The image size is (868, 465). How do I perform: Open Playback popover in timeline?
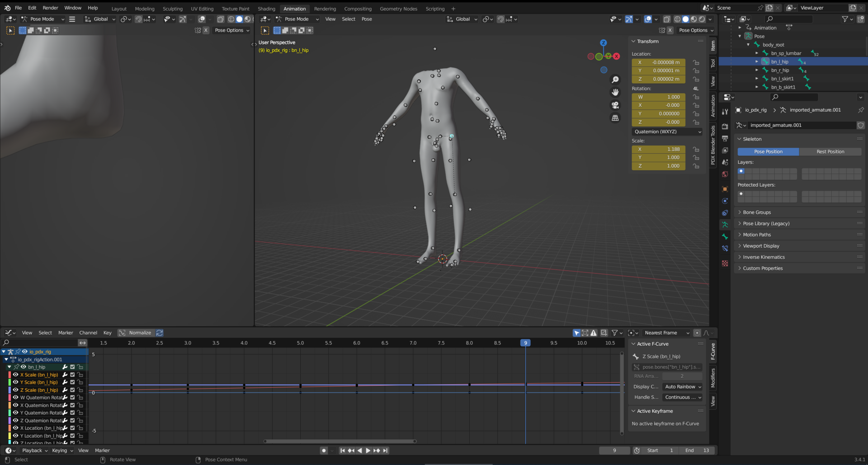point(35,451)
